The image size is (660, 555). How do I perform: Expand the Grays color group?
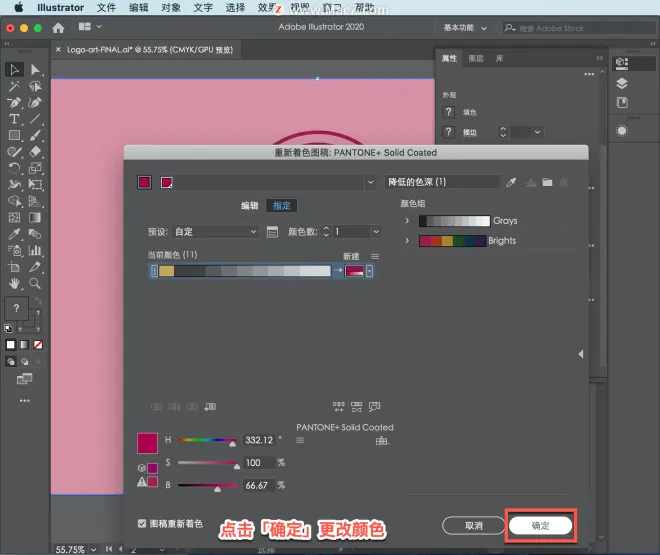[x=407, y=220]
